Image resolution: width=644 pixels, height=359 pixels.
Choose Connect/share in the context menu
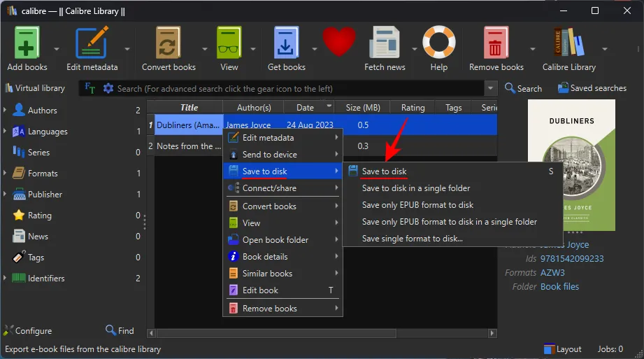(283, 188)
